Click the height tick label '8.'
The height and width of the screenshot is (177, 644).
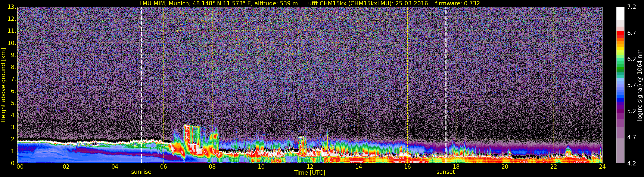click(x=13, y=67)
